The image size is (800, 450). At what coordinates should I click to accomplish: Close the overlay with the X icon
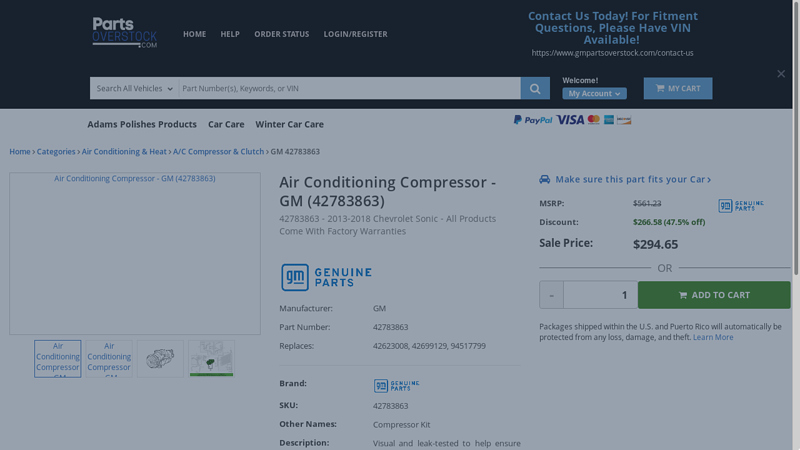(x=781, y=74)
